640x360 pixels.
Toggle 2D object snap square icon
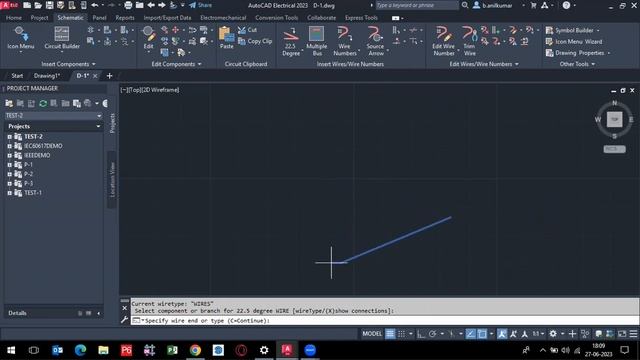click(x=482, y=334)
